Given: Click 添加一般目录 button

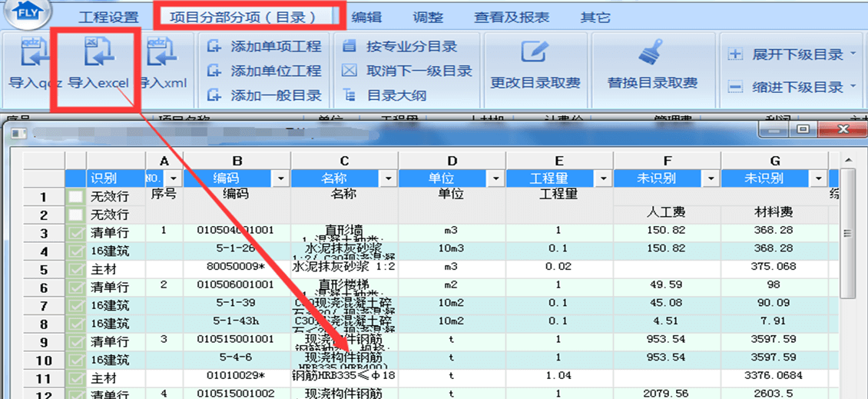Looking at the screenshot, I should pyautogui.click(x=263, y=95).
